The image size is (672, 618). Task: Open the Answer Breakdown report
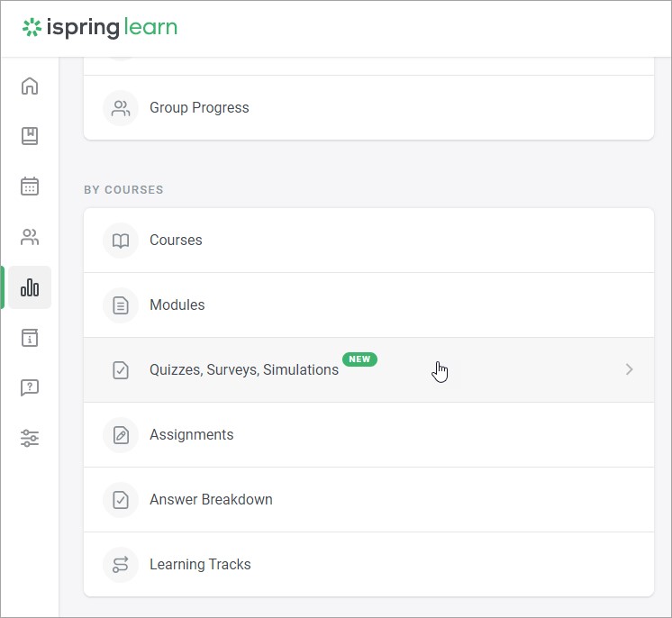tap(368, 500)
